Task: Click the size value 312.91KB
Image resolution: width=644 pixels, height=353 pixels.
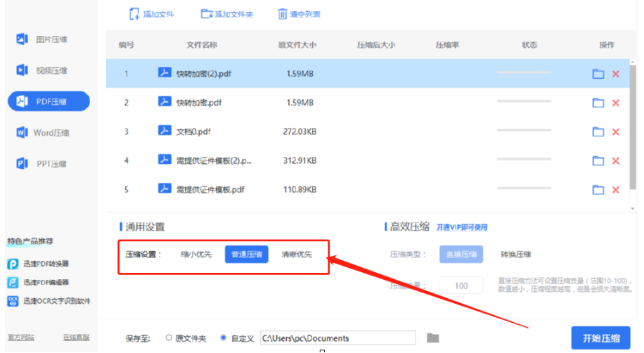Action: [x=300, y=161]
